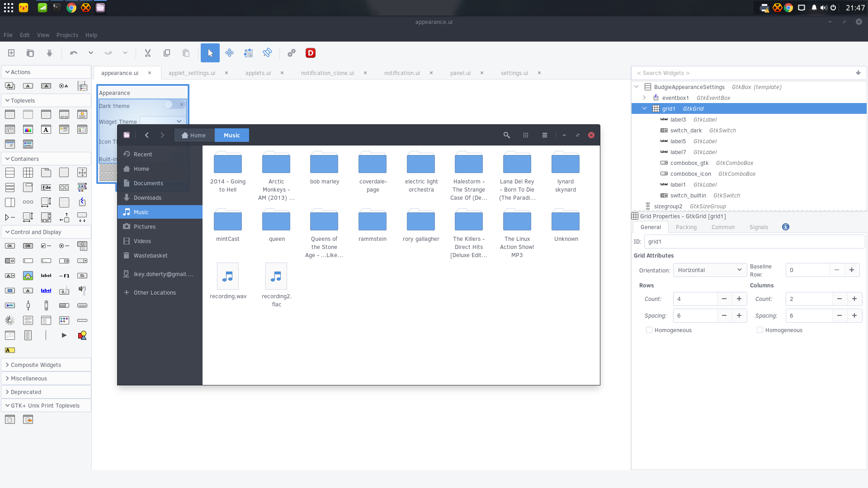Open the rammstein folder
This screenshot has height=488, width=868.
tap(373, 226)
